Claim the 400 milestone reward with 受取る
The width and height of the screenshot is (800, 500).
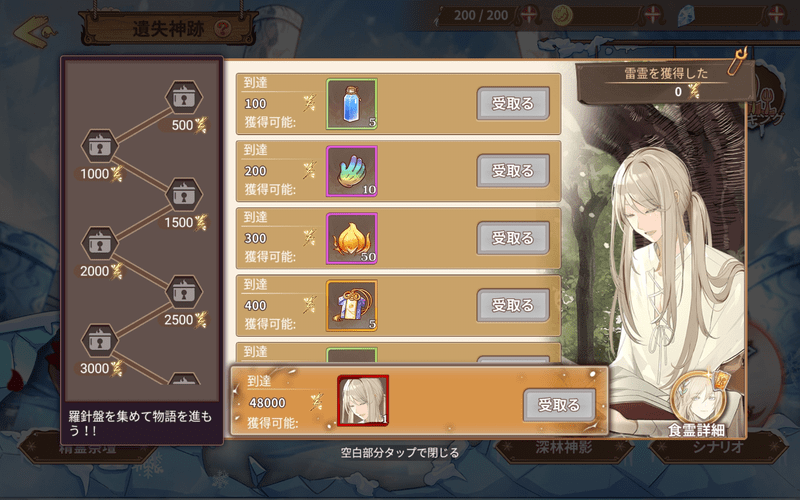coord(513,305)
